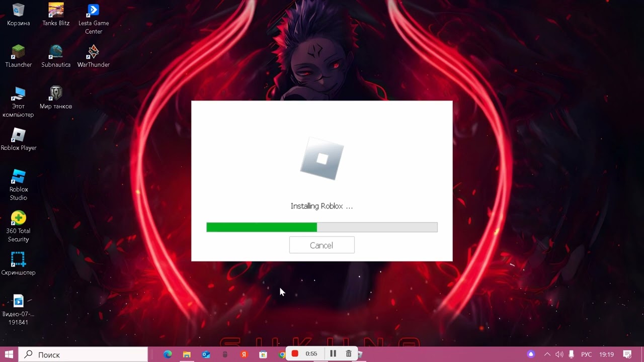The image size is (644, 362).
Task: Select the Этот компьютер icon
Action: pos(19,102)
